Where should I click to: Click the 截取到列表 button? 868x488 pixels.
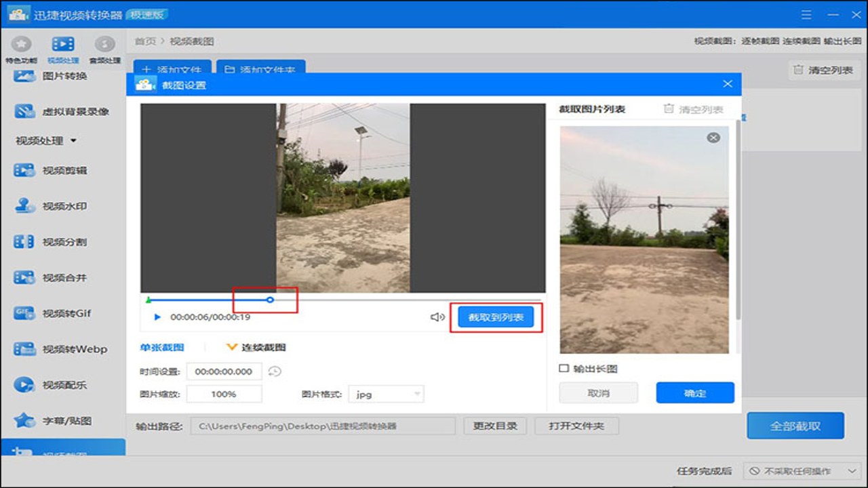click(x=496, y=317)
